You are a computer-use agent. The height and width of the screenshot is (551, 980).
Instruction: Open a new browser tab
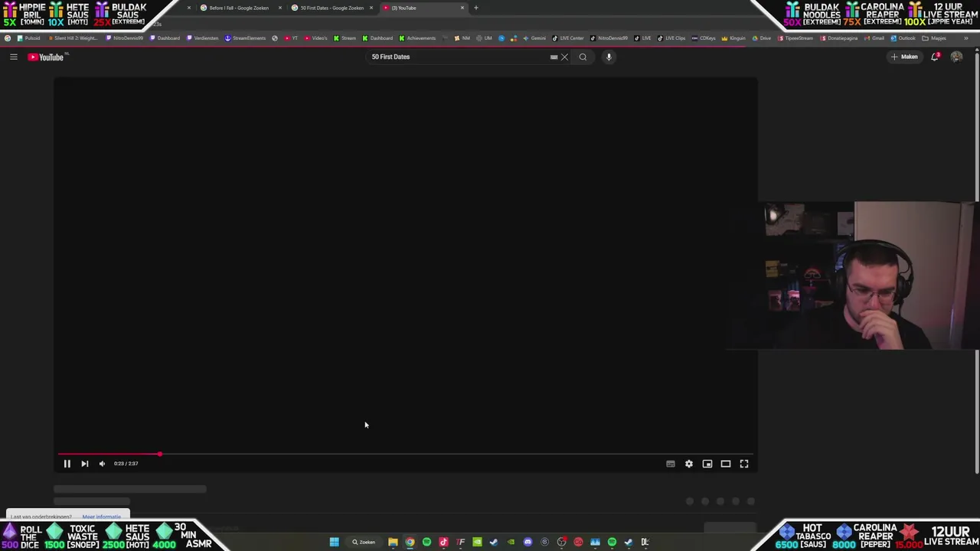(475, 8)
